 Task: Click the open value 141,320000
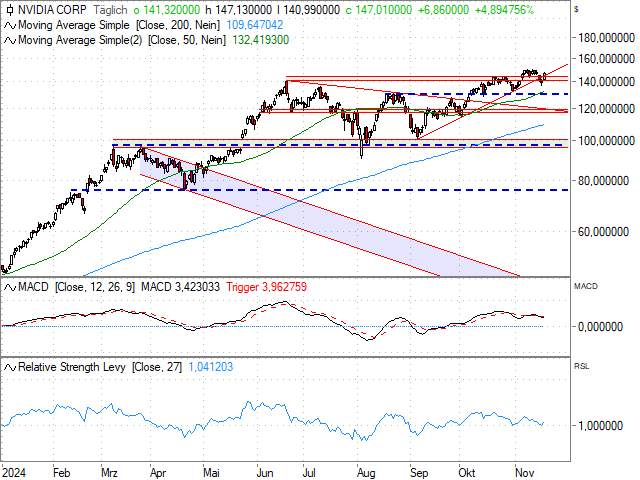[x=171, y=10]
